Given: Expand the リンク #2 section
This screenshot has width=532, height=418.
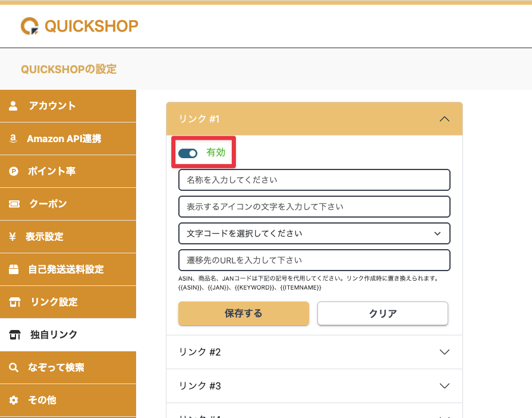Looking at the screenshot, I should pyautogui.click(x=314, y=352).
